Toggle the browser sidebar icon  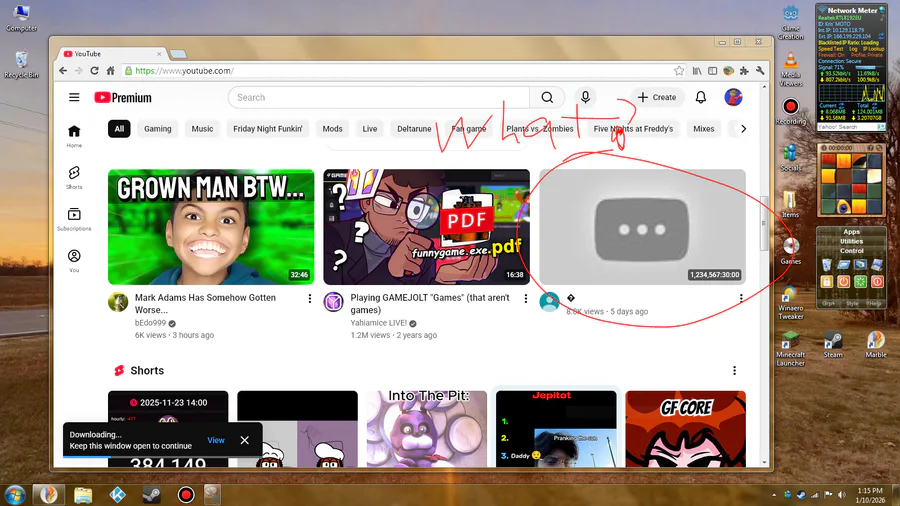pyautogui.click(x=712, y=71)
